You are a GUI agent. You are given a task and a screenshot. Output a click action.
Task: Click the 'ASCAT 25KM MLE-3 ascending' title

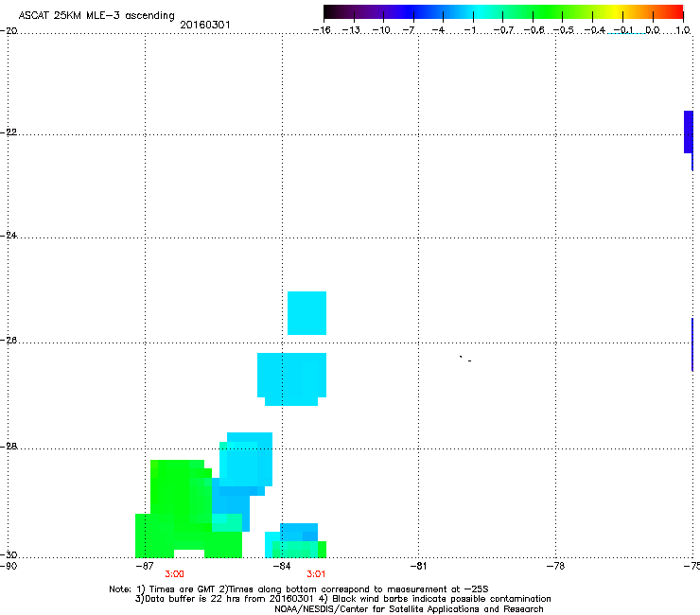(x=96, y=15)
